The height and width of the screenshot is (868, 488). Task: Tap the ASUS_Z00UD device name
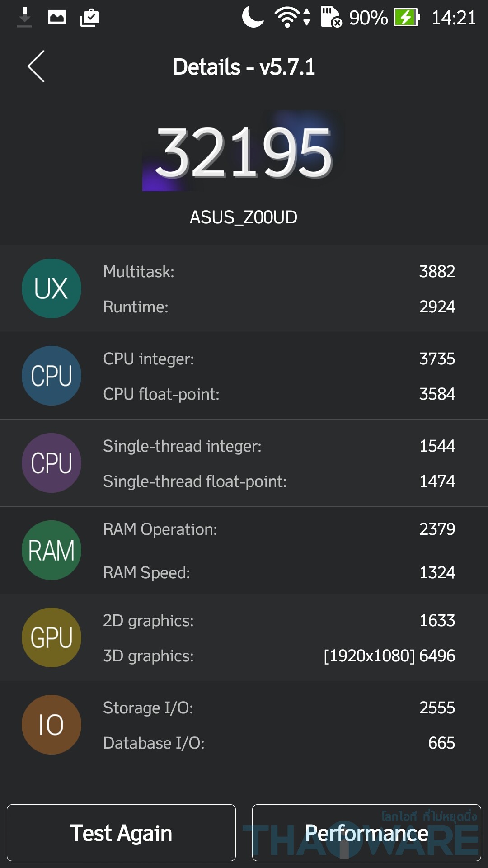coord(244,217)
